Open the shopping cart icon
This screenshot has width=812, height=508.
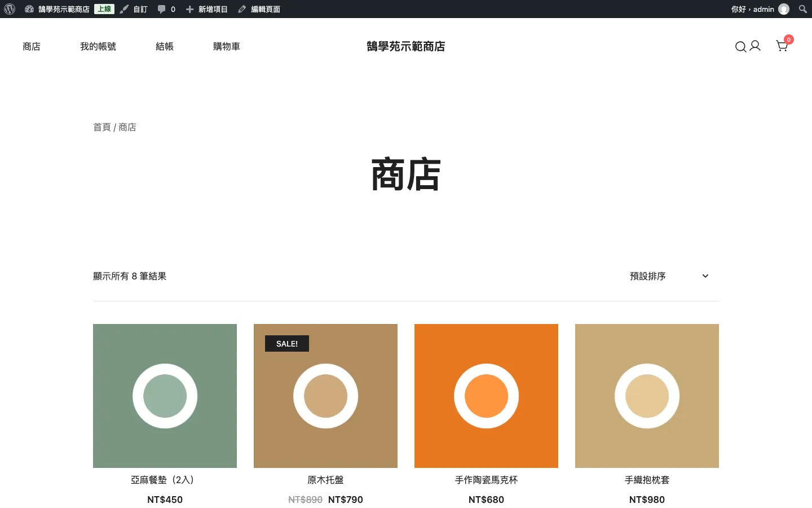point(782,46)
